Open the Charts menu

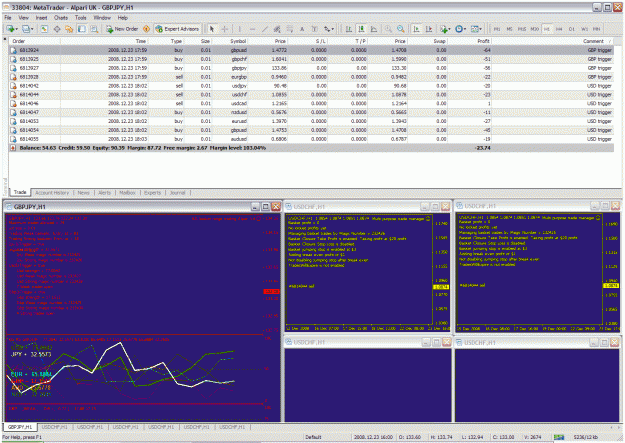61,18
